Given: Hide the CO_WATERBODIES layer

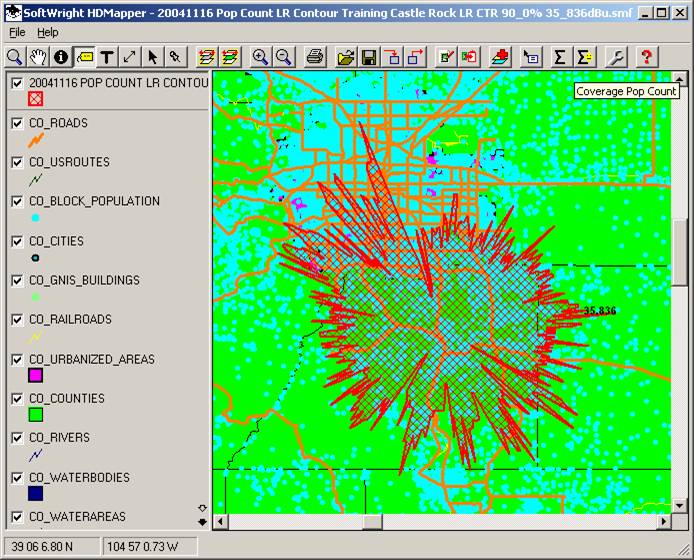Looking at the screenshot, I should pyautogui.click(x=17, y=478).
